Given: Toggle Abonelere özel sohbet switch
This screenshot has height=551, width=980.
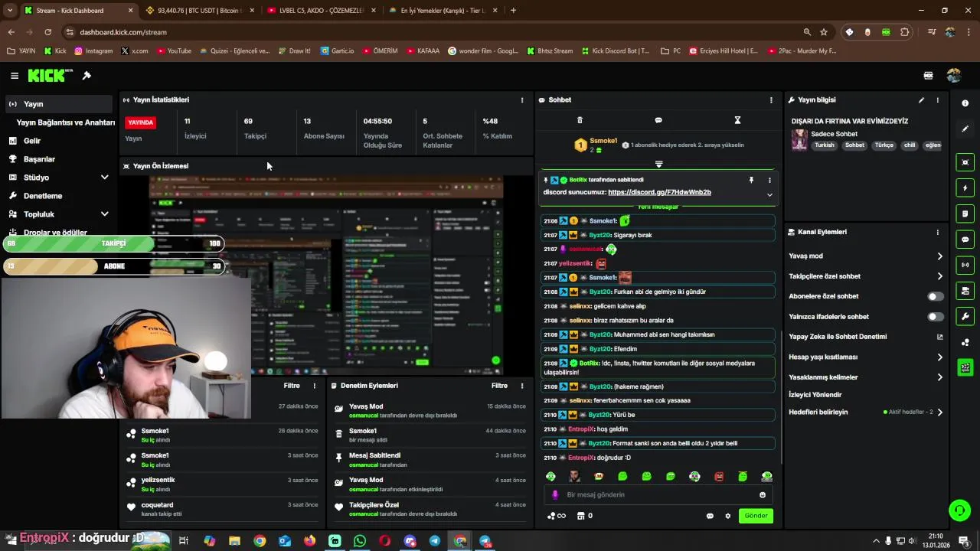Looking at the screenshot, I should coord(936,296).
